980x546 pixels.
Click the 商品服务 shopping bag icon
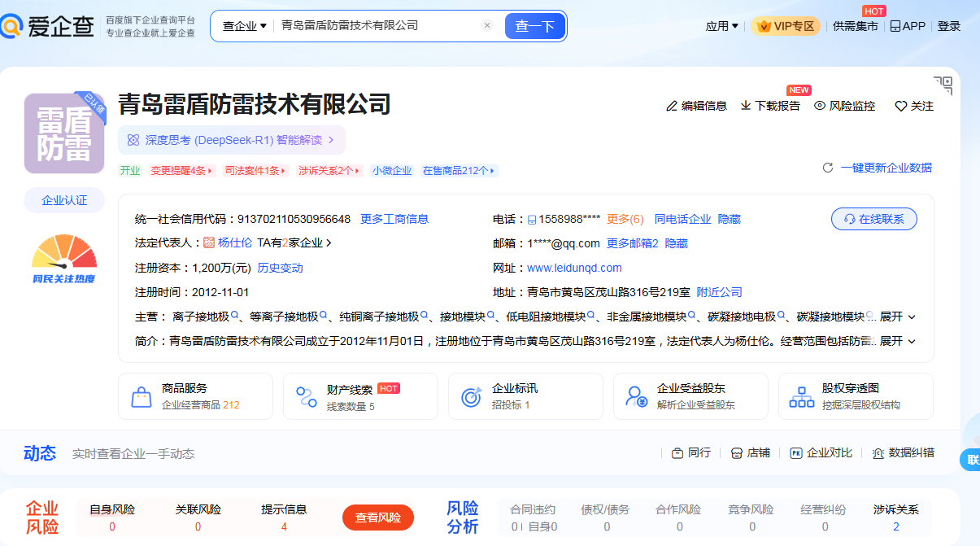tap(142, 397)
